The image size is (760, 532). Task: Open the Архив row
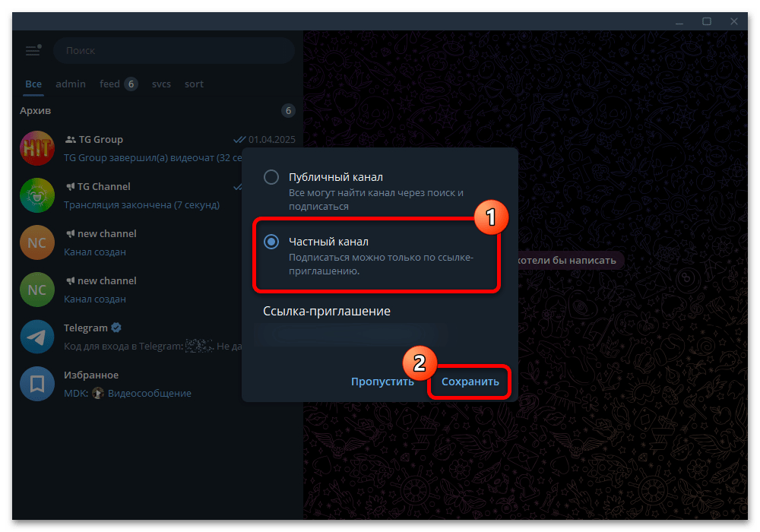click(157, 111)
